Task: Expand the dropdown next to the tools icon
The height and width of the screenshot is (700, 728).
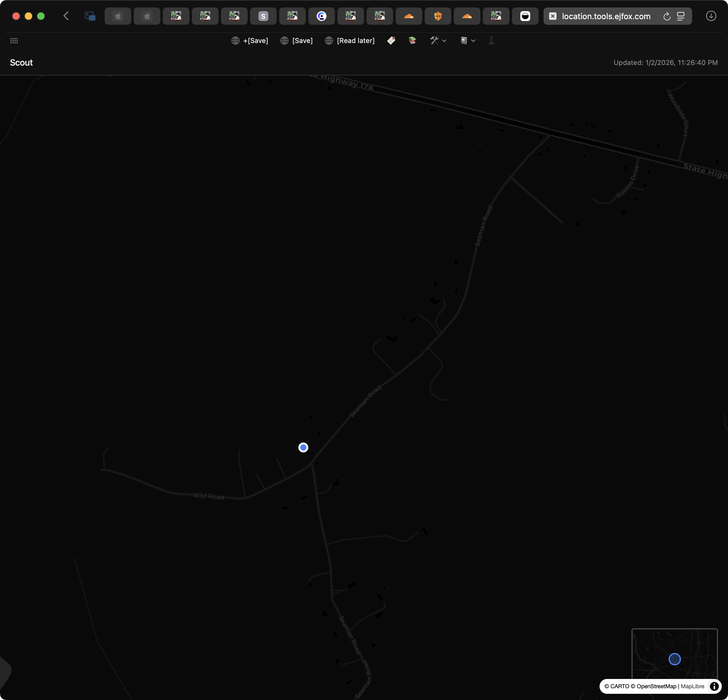Action: pyautogui.click(x=444, y=41)
